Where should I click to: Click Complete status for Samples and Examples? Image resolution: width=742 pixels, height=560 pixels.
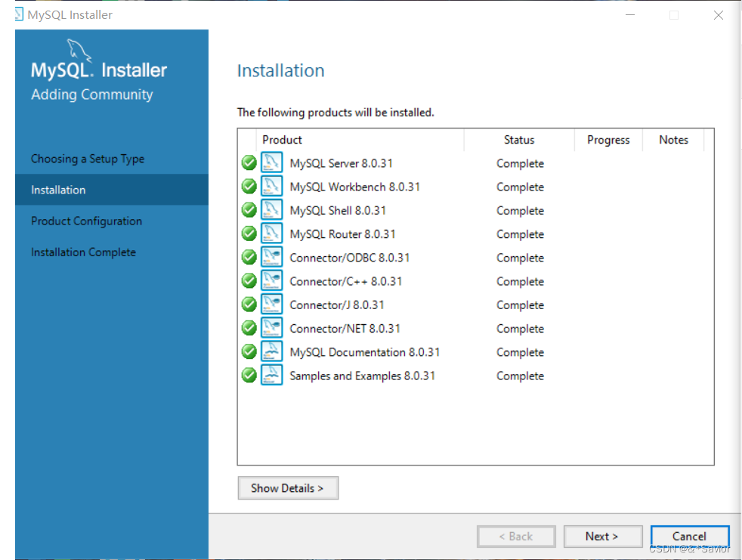pyautogui.click(x=520, y=376)
